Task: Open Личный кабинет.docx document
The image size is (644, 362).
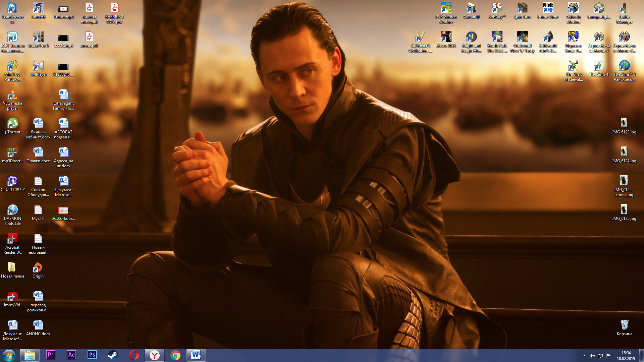Action: click(x=38, y=128)
